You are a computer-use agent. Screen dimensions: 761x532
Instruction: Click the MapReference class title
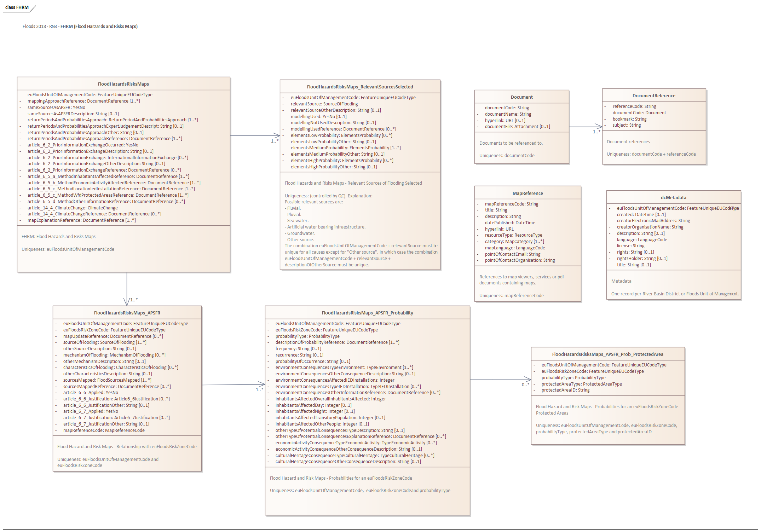(x=527, y=193)
